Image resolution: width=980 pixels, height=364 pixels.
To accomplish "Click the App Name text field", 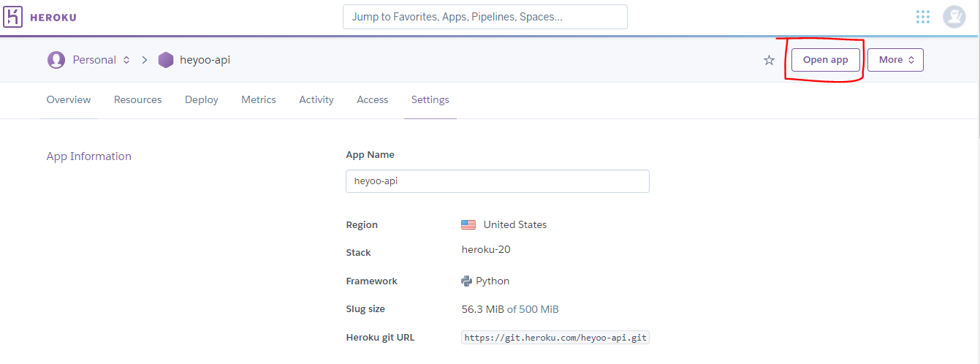I will pyautogui.click(x=497, y=181).
